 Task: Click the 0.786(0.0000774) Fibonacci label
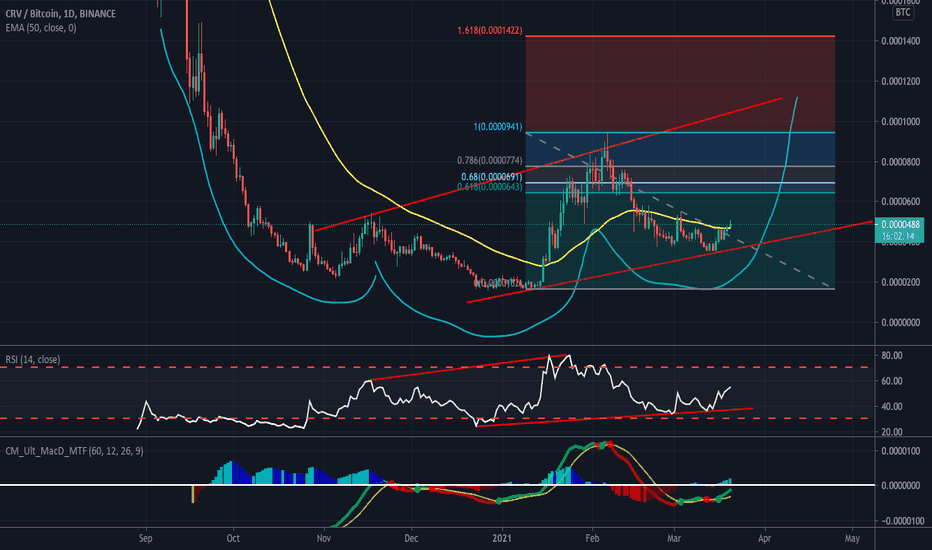pos(490,161)
